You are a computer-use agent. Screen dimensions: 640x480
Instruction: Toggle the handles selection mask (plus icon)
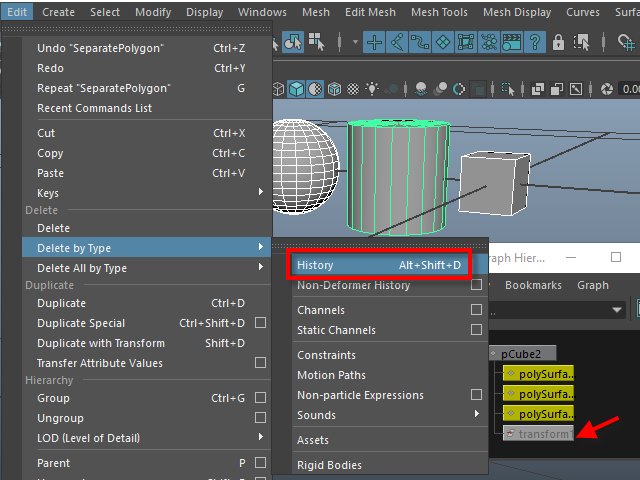point(374,42)
